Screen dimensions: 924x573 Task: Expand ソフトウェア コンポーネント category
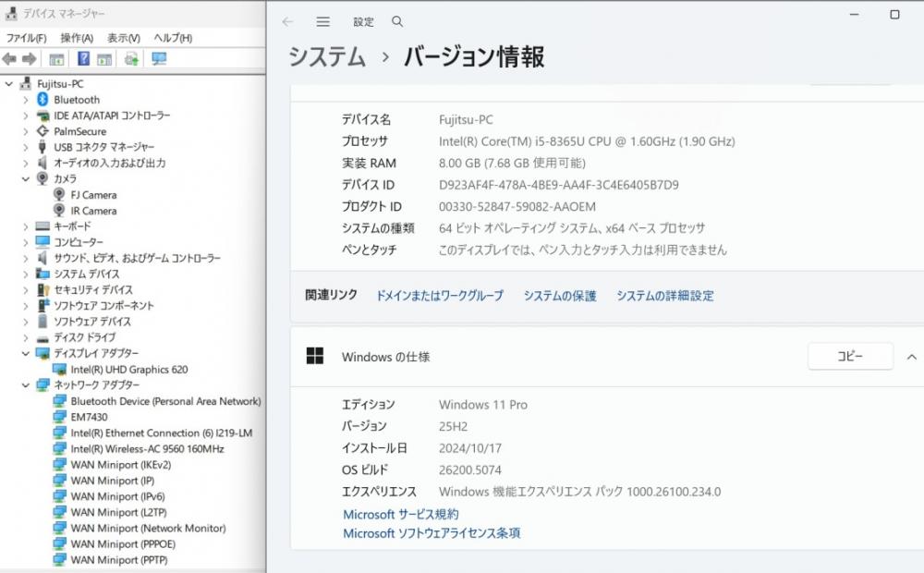(25, 305)
